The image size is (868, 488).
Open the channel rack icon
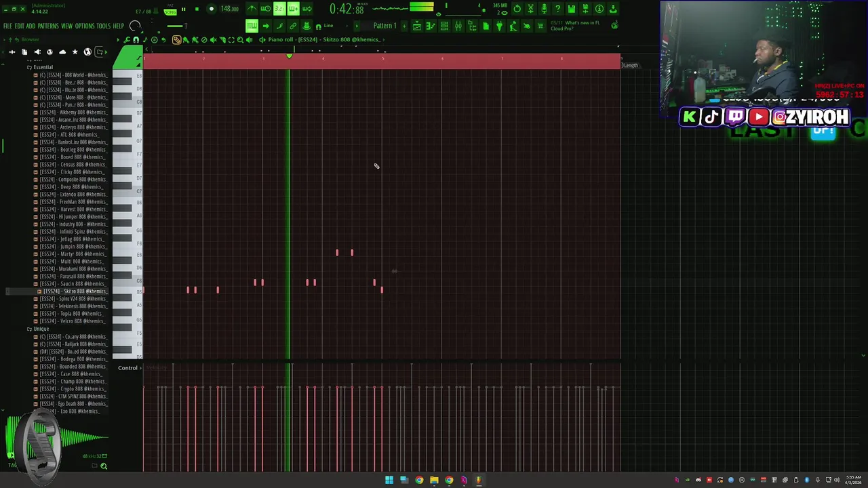(444, 26)
